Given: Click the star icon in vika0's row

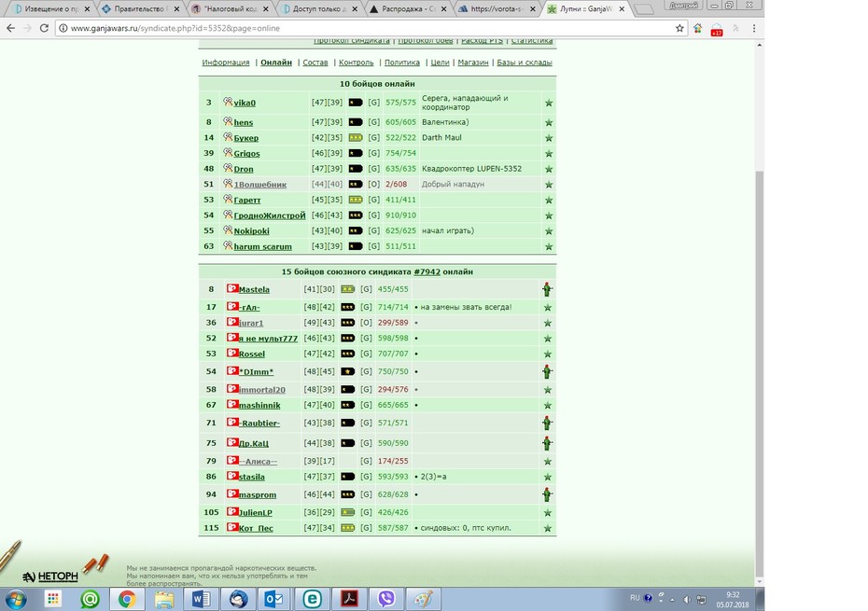Looking at the screenshot, I should pos(549,103).
